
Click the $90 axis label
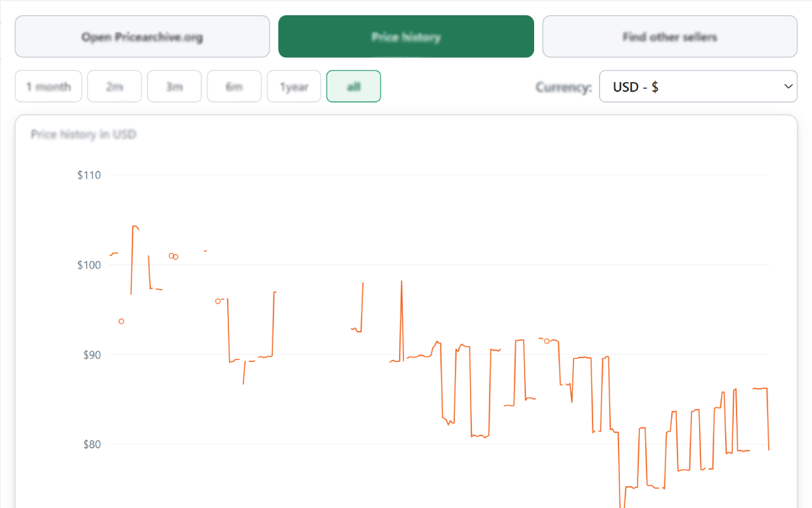coord(92,354)
